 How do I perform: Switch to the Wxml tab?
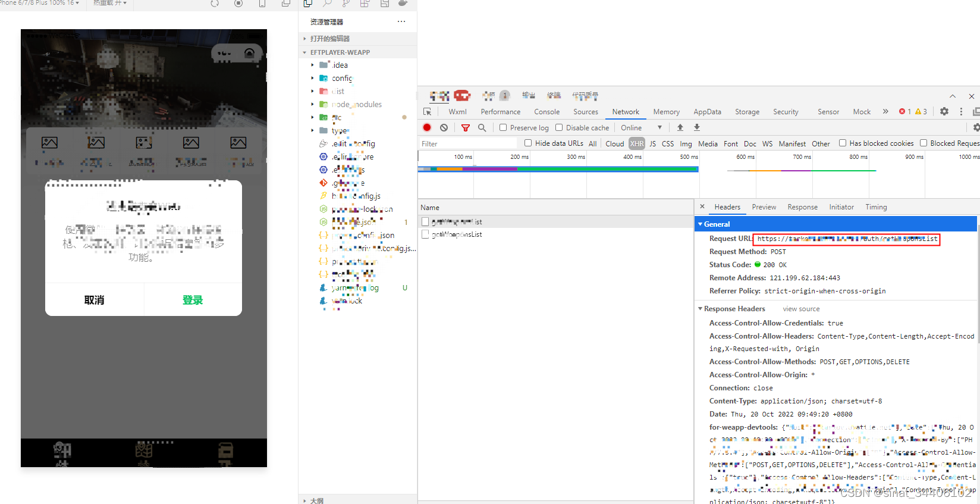(x=458, y=112)
